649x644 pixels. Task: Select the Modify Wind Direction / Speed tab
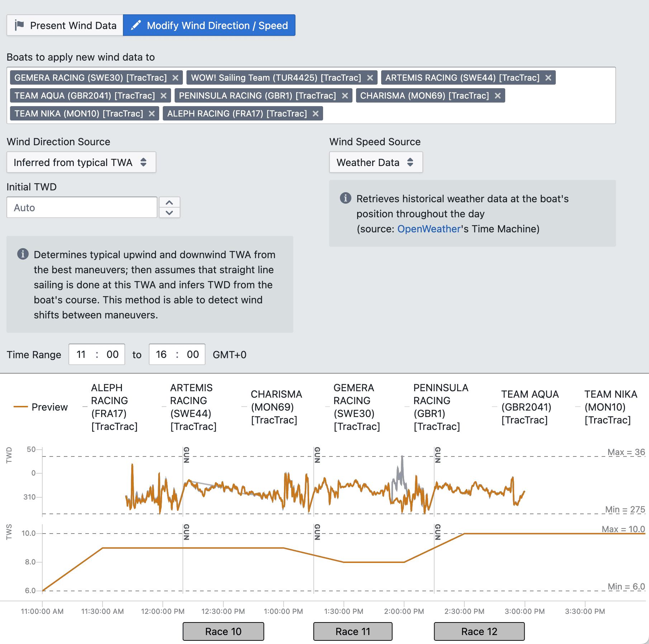(209, 25)
